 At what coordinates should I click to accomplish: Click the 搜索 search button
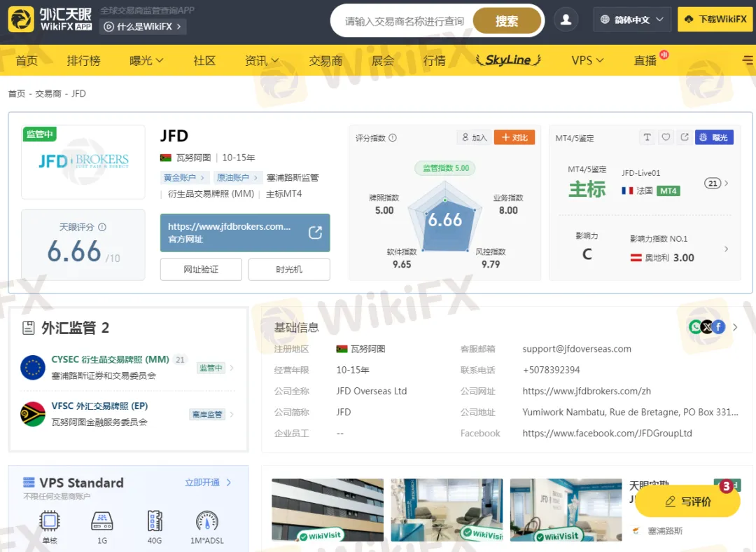pos(507,21)
